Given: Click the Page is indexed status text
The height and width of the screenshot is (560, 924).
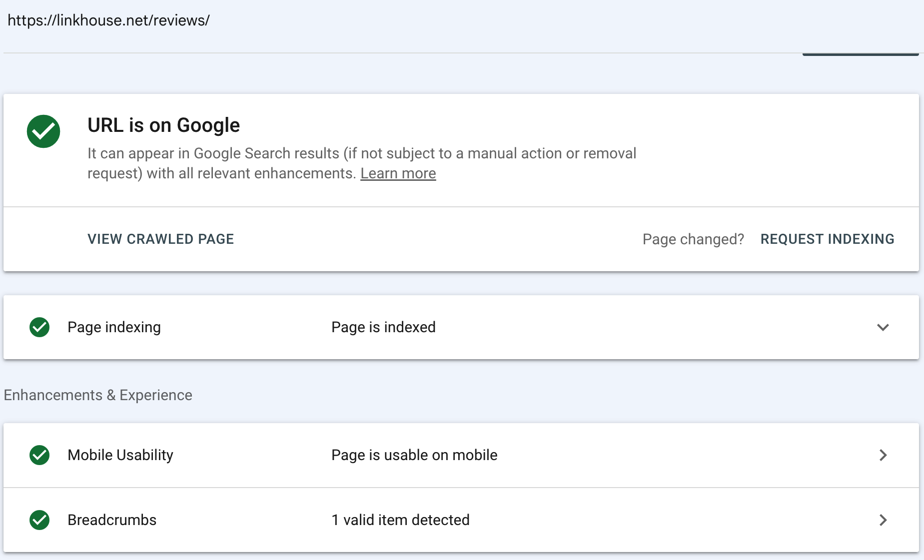Looking at the screenshot, I should click(x=384, y=327).
